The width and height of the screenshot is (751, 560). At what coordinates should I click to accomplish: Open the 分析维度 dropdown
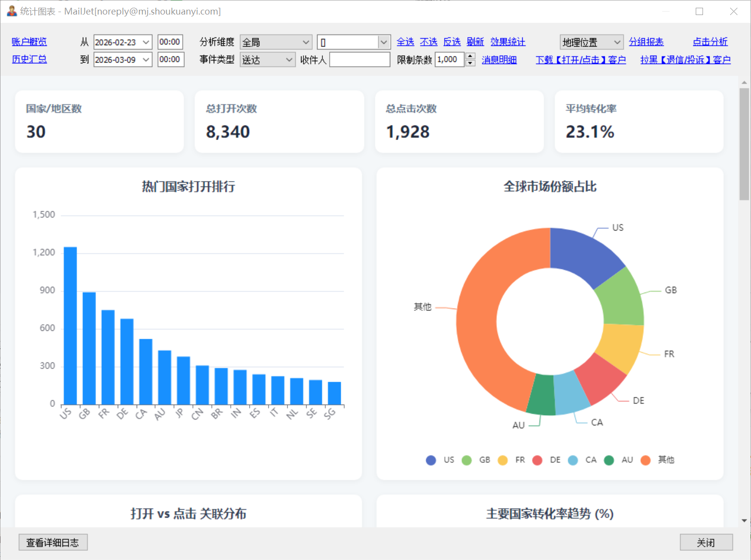pos(276,42)
